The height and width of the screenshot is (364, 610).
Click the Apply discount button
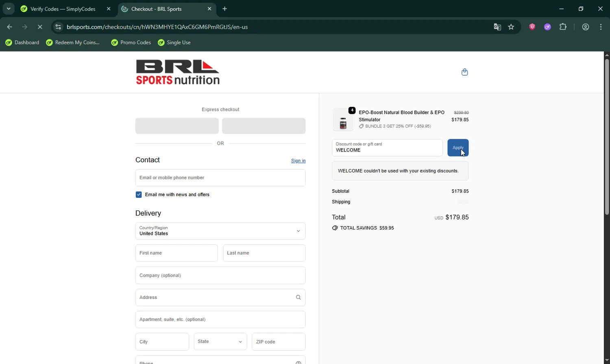pyautogui.click(x=458, y=147)
